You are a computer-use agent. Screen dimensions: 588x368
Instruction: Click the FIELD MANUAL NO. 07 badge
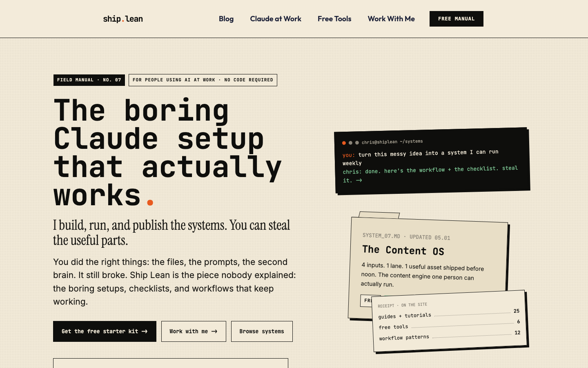[x=89, y=80]
